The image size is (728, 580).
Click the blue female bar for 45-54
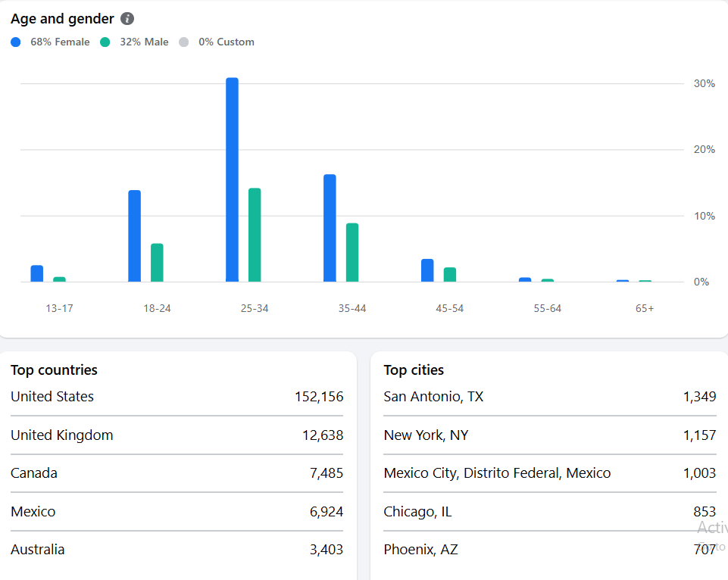pos(427,270)
